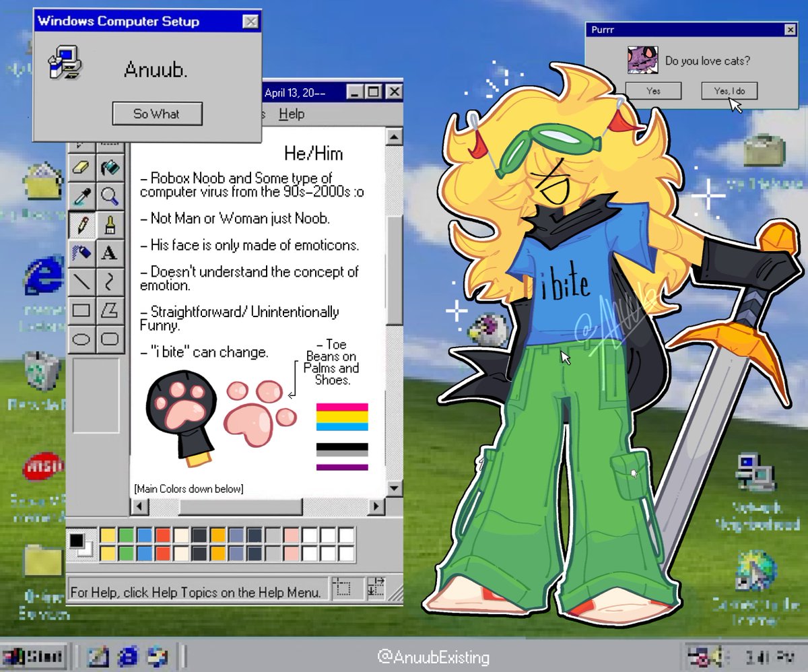Click the vertical scrollbar down arrow
This screenshot has width=808, height=672.
(394, 489)
